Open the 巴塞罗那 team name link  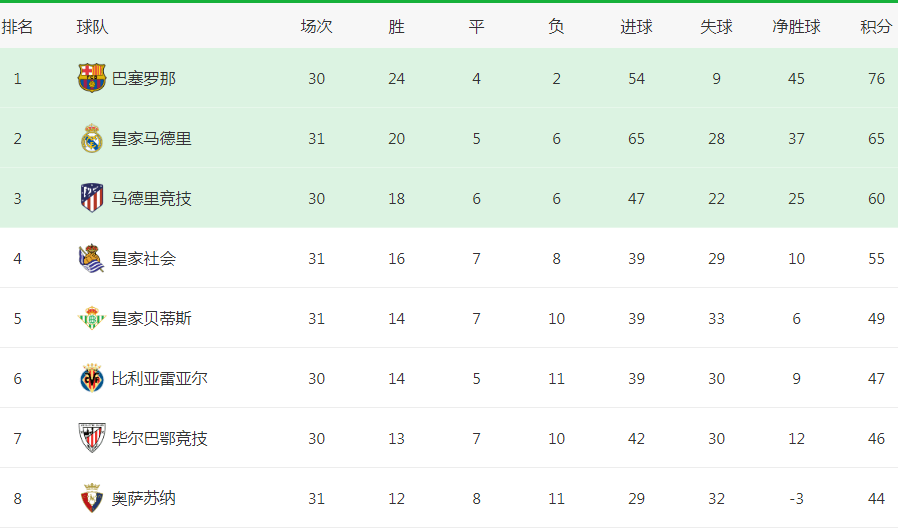[144, 78]
